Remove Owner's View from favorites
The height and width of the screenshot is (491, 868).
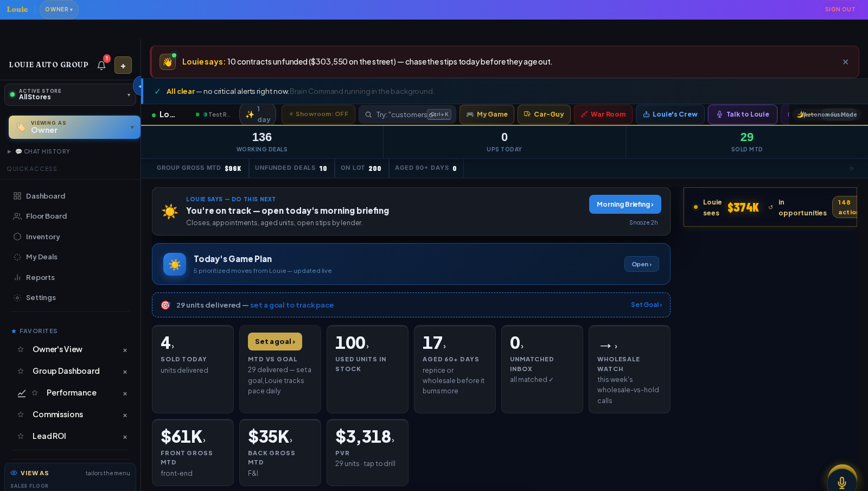point(125,350)
